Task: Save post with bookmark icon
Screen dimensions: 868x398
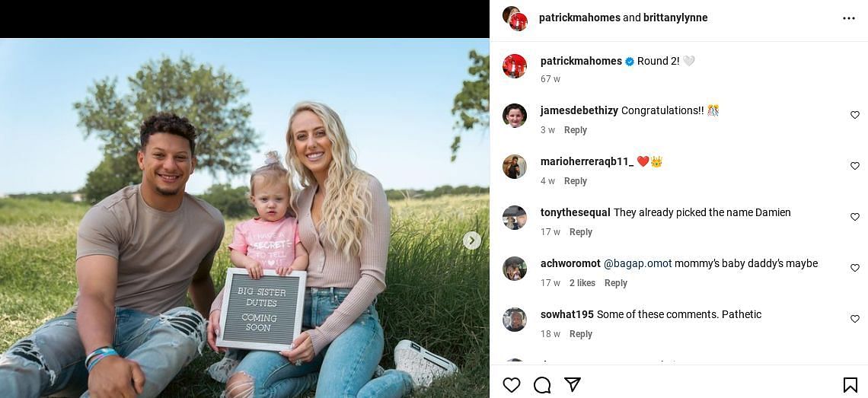Action: pos(850,385)
